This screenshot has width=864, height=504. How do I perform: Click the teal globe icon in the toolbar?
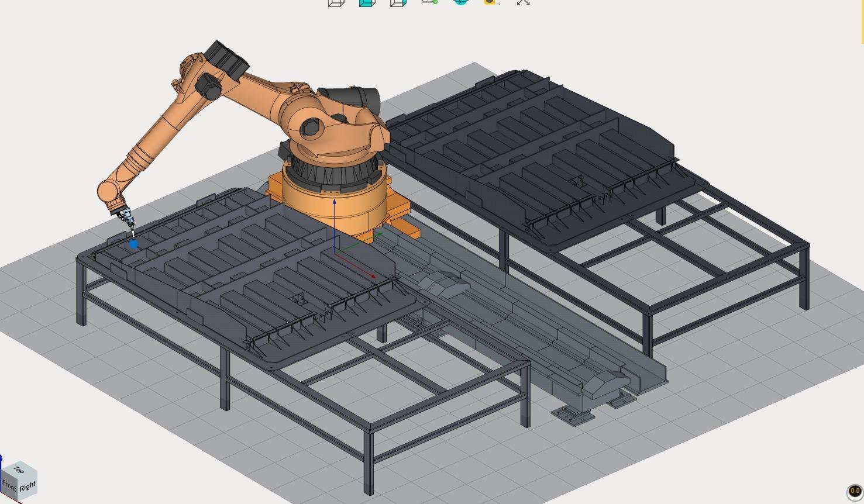pyautogui.click(x=460, y=3)
